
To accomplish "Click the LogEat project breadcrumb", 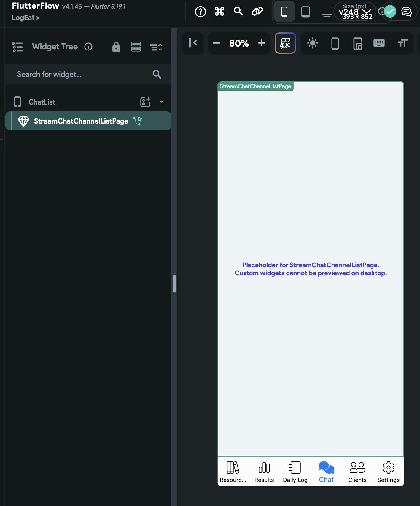I will 26,18.
